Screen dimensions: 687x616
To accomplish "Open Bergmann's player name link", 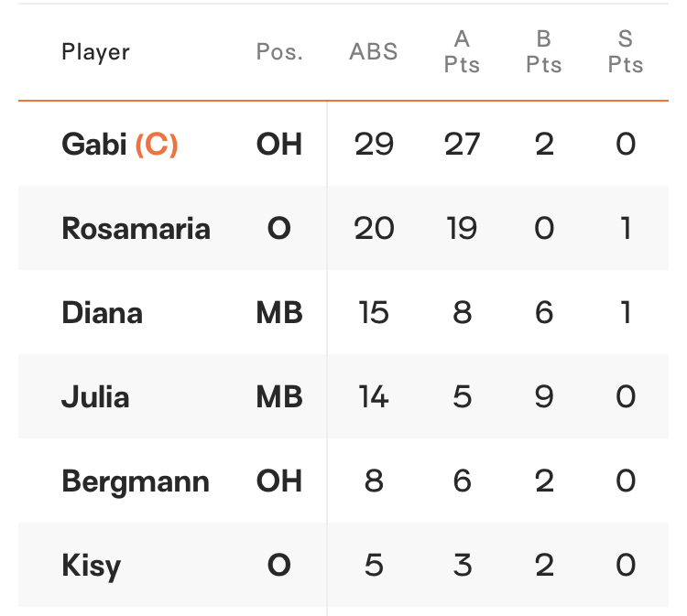I will [x=136, y=482].
